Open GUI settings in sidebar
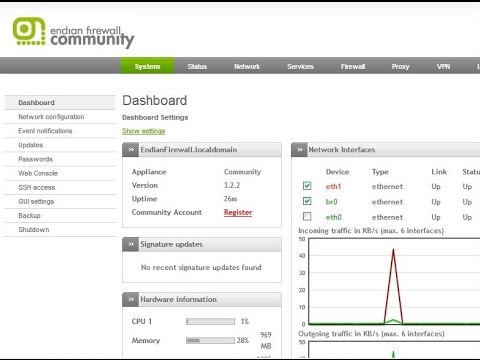 (x=60, y=201)
